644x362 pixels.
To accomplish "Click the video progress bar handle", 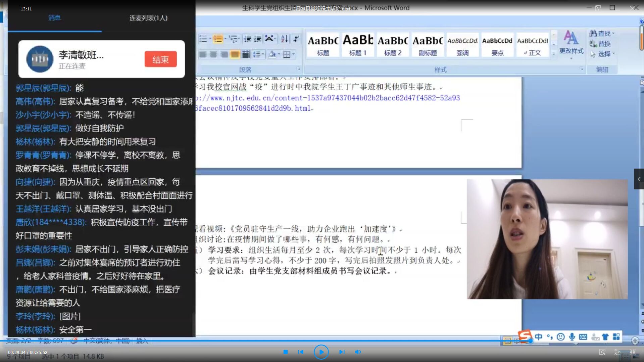I will 530,341.
